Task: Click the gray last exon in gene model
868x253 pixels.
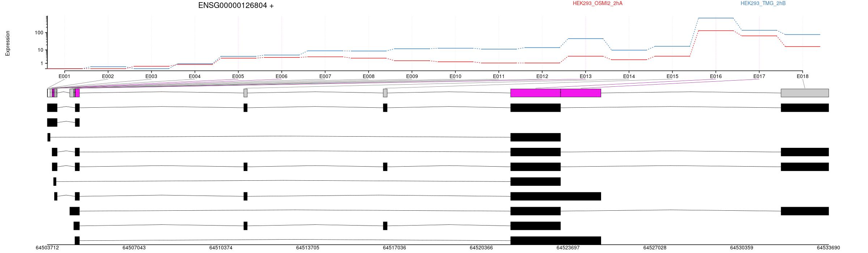Action: 805,93
